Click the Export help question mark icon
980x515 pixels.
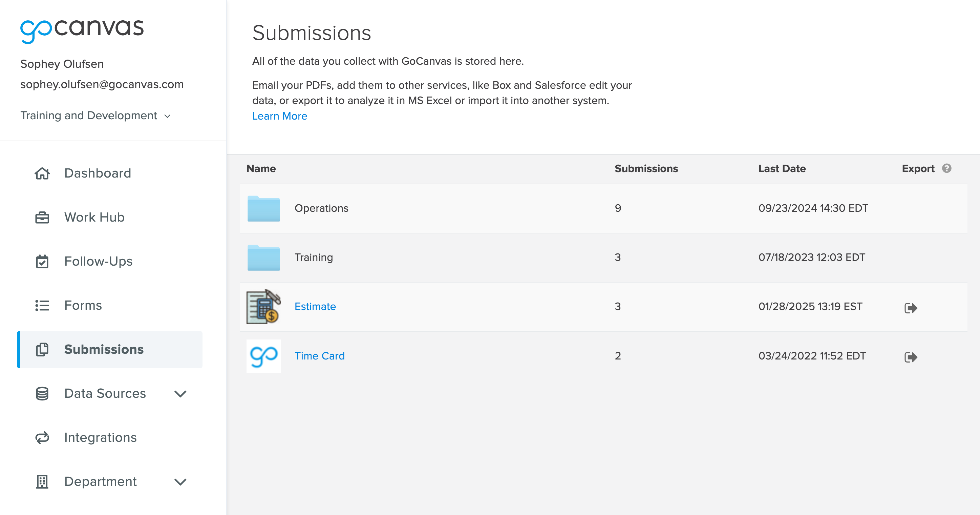click(947, 168)
